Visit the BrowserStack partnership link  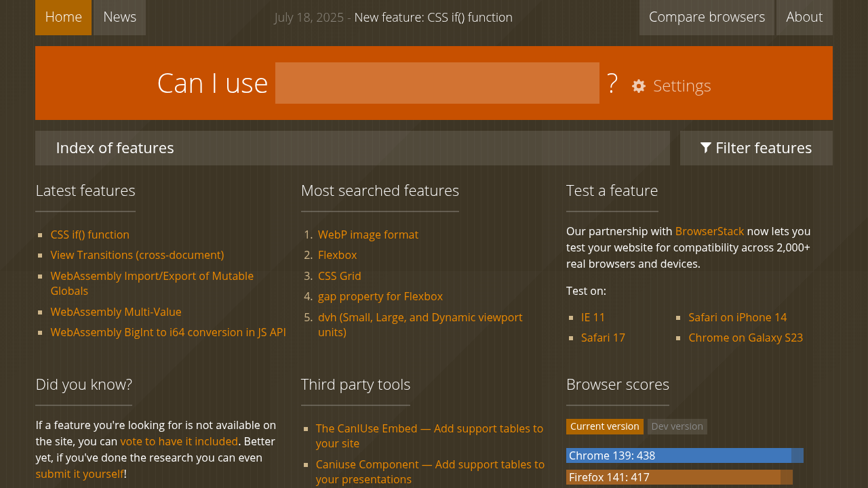coord(709,231)
